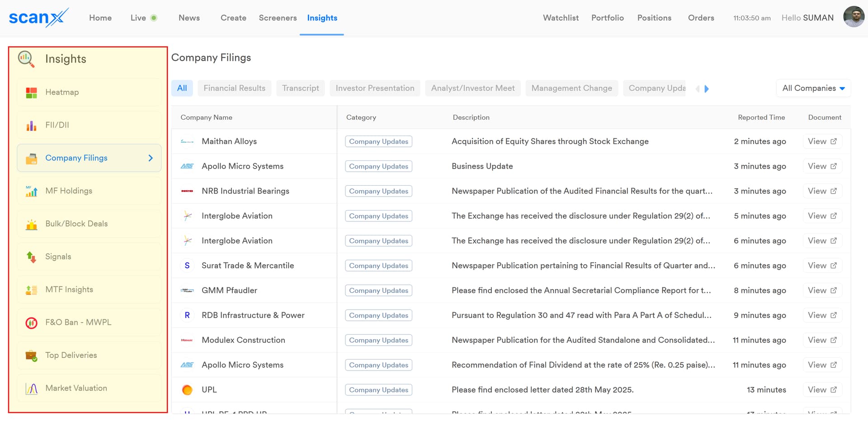Open the Live menu item
Viewport: 868px width, 427px height.
click(x=138, y=18)
